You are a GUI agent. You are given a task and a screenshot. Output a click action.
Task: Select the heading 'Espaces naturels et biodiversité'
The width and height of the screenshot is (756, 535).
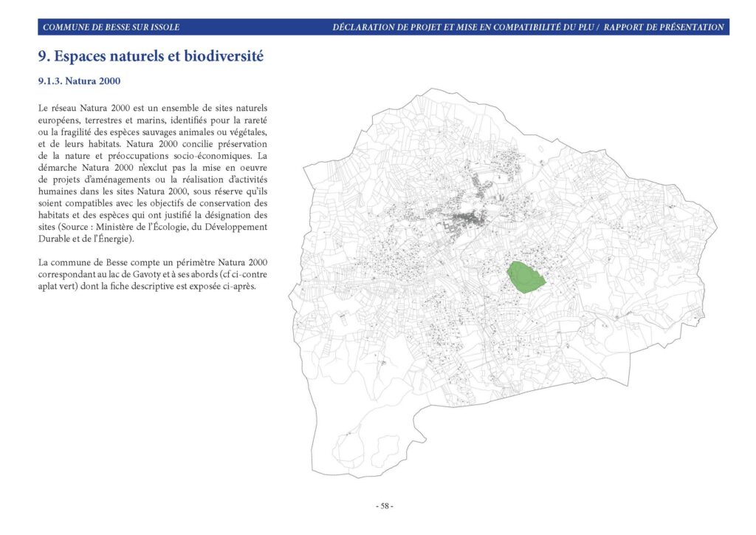(x=159, y=56)
